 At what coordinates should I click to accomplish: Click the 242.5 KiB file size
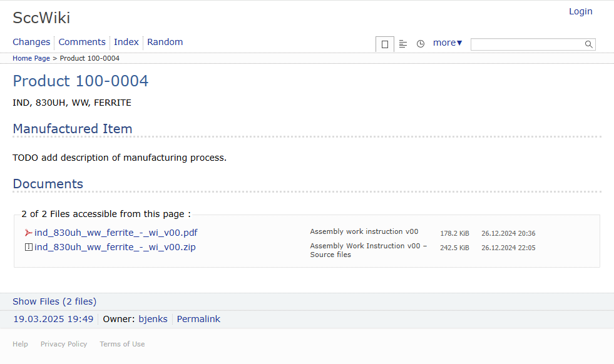pos(454,248)
